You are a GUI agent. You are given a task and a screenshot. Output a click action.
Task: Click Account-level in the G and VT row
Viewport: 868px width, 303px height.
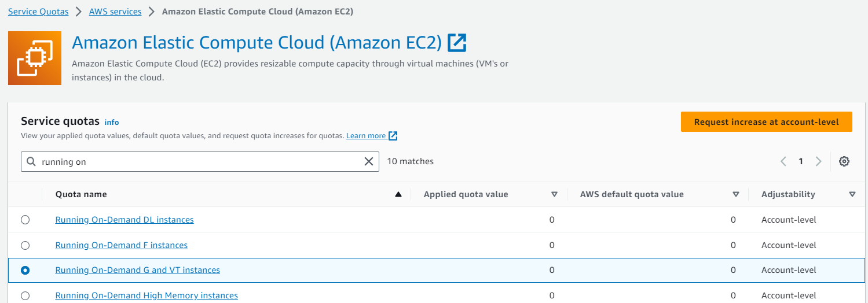[789, 270]
